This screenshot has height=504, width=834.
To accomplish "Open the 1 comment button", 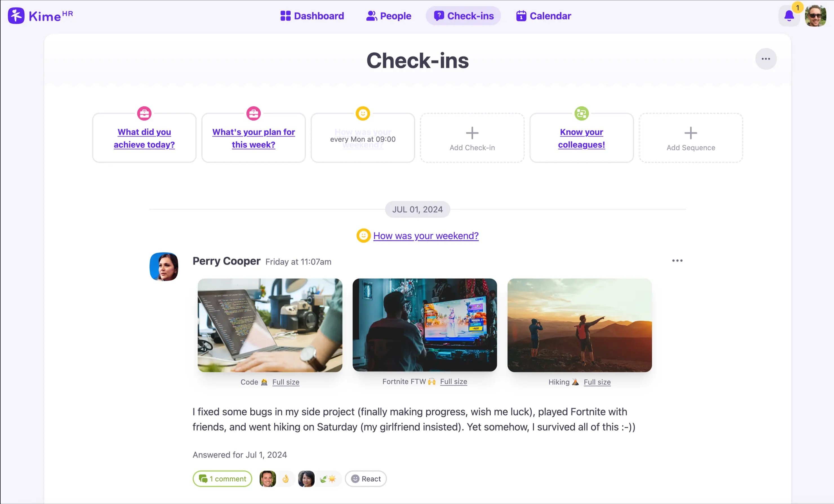I will coord(223,479).
